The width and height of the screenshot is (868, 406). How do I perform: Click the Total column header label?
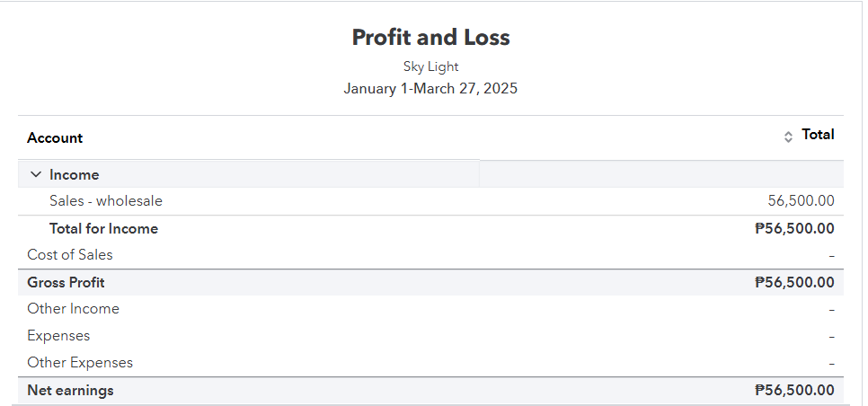click(818, 135)
